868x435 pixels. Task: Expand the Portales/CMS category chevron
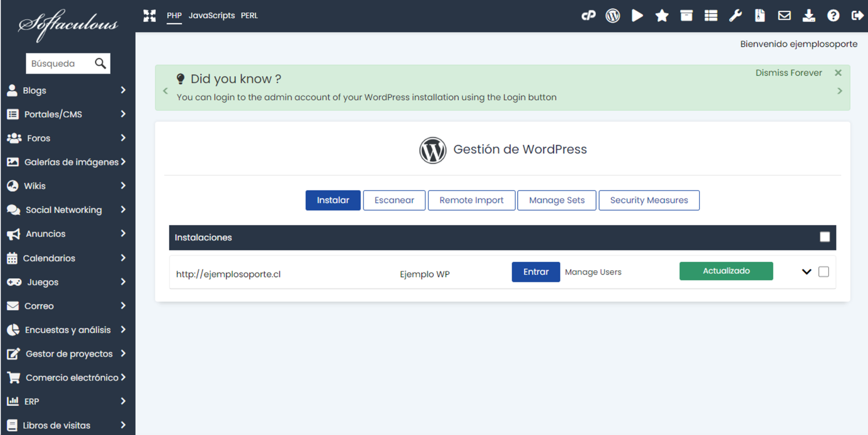[123, 114]
